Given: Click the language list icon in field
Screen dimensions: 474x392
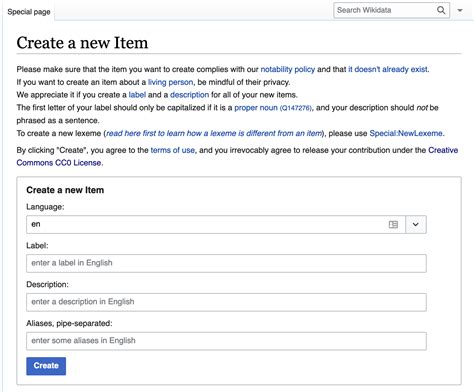Looking at the screenshot, I should pyautogui.click(x=393, y=224).
